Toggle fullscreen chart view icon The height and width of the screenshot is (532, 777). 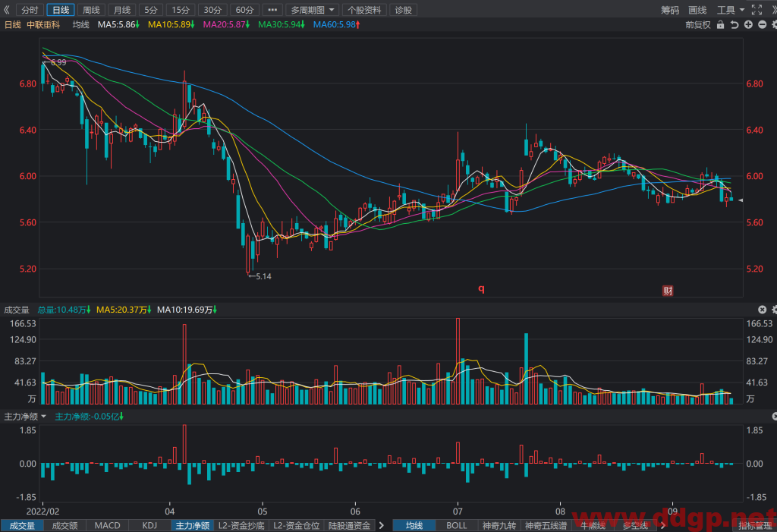pos(757,9)
